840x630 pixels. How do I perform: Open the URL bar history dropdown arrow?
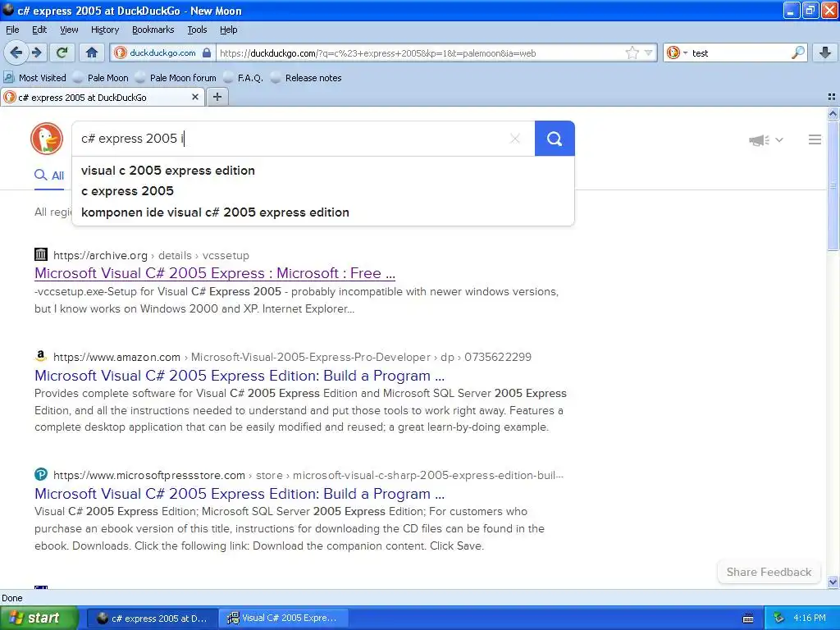[x=648, y=52]
